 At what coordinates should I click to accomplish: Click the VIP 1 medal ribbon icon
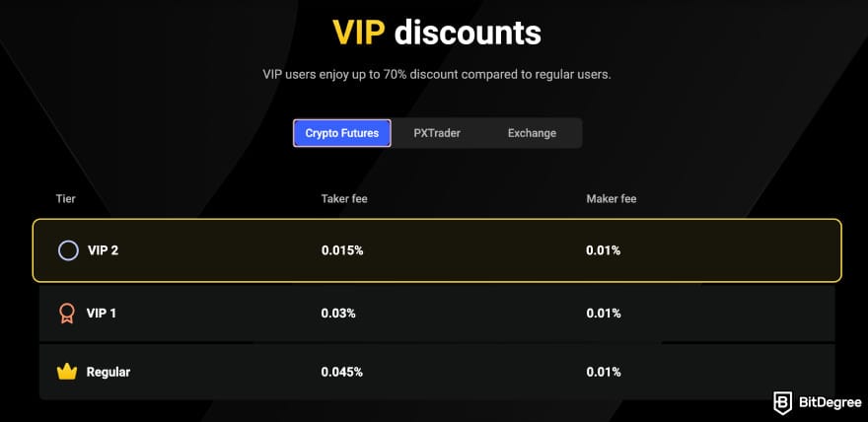(68, 314)
